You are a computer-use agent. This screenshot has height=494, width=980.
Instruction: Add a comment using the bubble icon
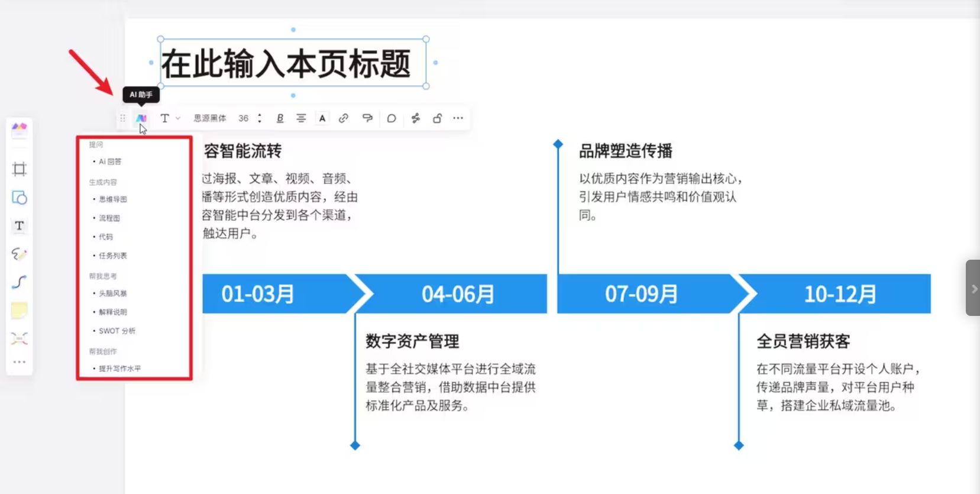[392, 118]
